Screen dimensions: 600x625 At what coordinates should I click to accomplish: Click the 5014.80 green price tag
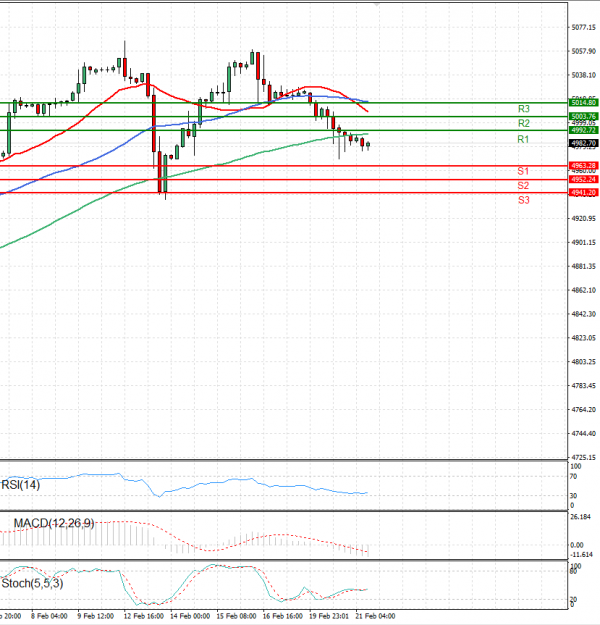click(x=583, y=102)
